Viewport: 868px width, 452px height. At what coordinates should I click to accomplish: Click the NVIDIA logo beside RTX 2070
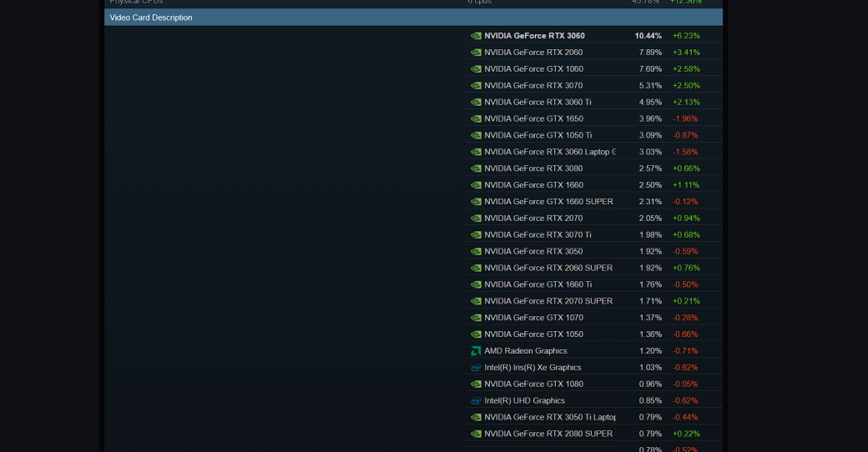click(476, 218)
